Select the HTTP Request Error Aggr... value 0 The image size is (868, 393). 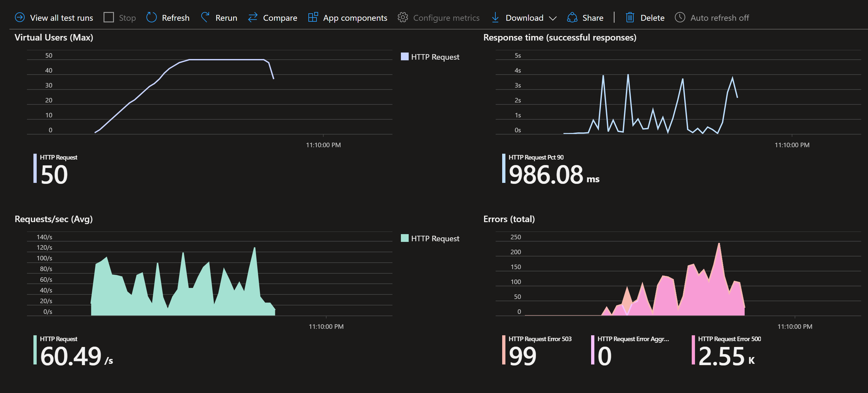[604, 356]
